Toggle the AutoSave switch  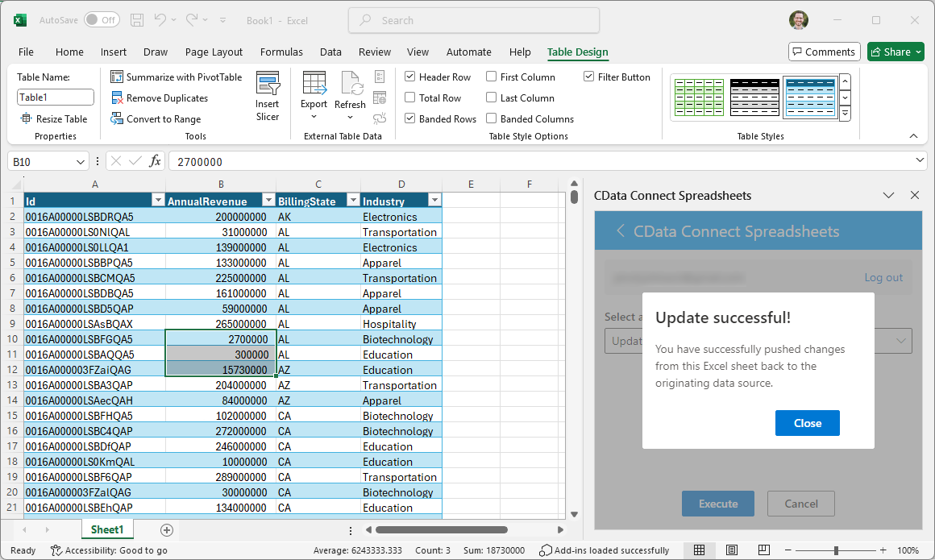coord(102,20)
